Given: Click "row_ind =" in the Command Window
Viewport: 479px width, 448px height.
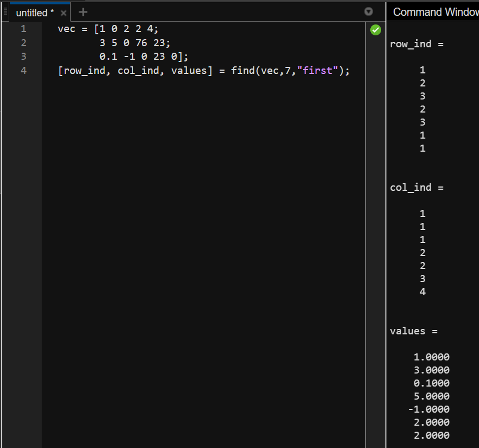Looking at the screenshot, I should tap(416, 44).
